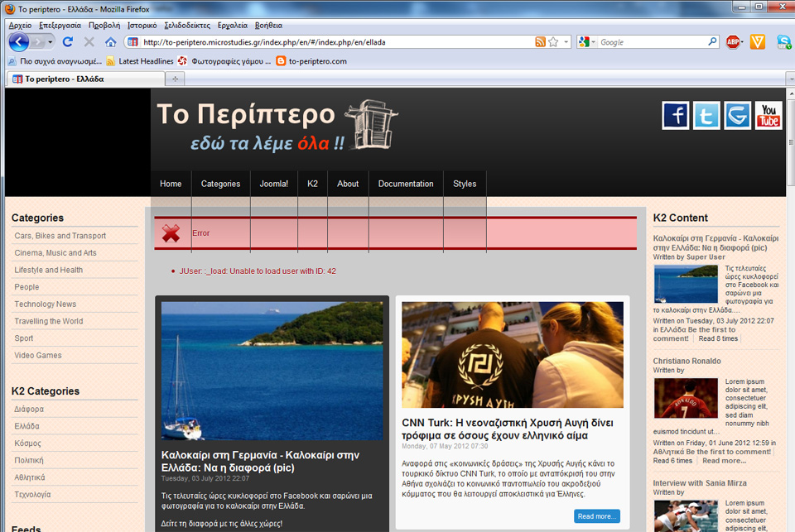Open Cars, Bikes and Transport category
The width and height of the screenshot is (795, 532).
(60, 236)
